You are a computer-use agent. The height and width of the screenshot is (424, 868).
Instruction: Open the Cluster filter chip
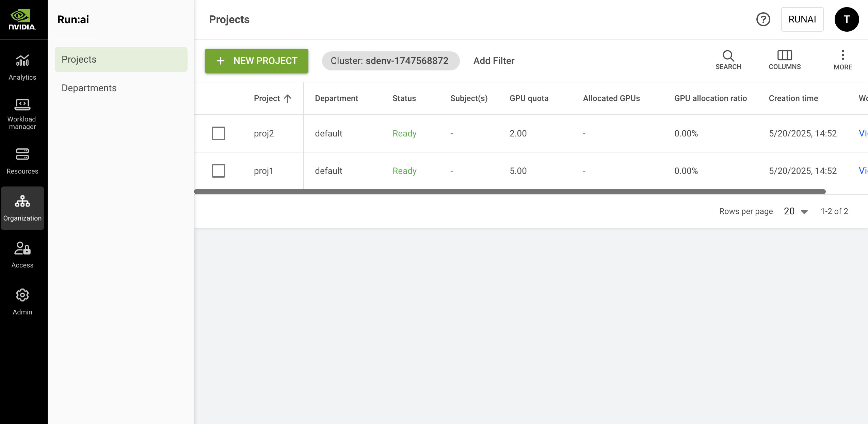[x=390, y=61]
